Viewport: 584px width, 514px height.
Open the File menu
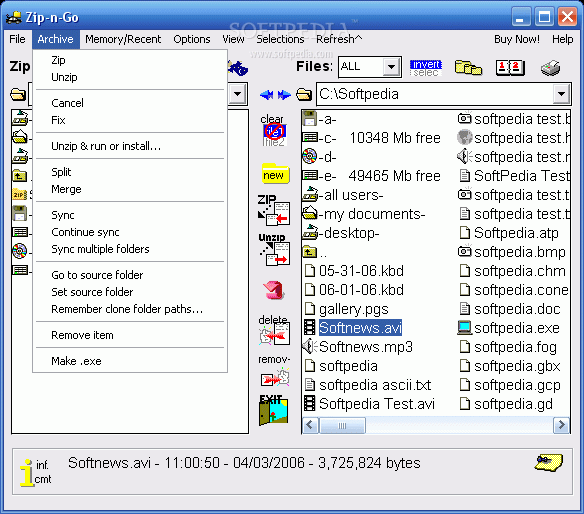point(18,39)
